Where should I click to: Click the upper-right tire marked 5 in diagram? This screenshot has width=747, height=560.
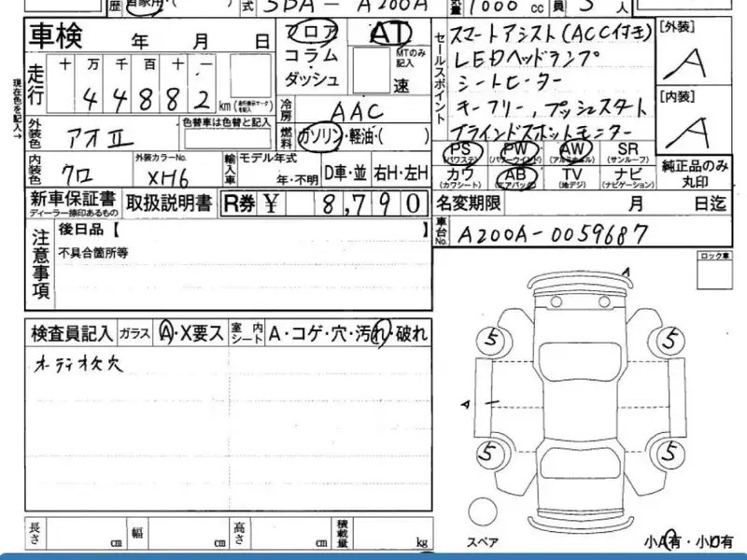coord(669,339)
